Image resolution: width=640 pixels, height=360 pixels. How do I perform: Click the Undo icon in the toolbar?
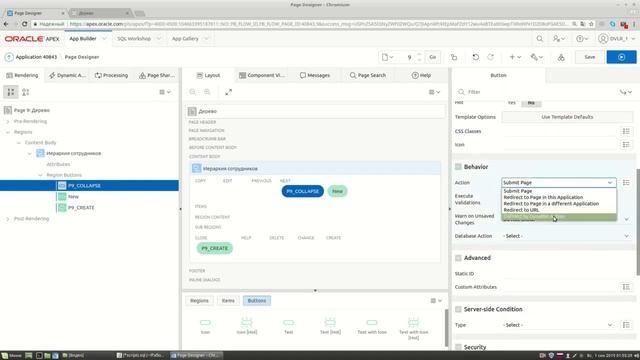pyautogui.click(x=476, y=57)
